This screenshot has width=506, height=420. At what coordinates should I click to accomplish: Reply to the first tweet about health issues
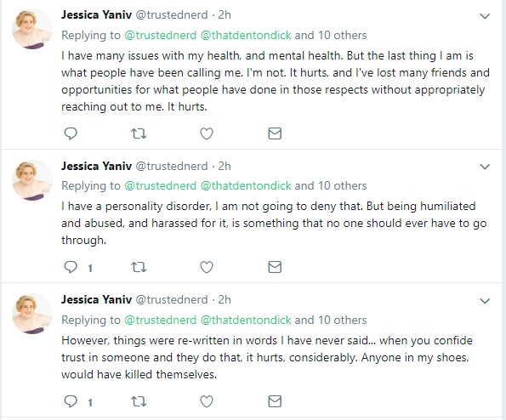(71, 133)
